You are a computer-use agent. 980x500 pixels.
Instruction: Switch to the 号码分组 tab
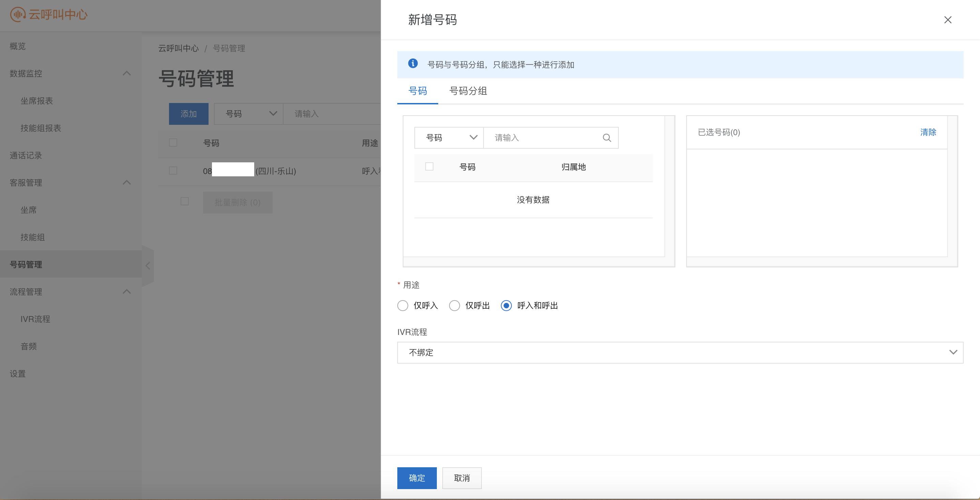pos(468,91)
